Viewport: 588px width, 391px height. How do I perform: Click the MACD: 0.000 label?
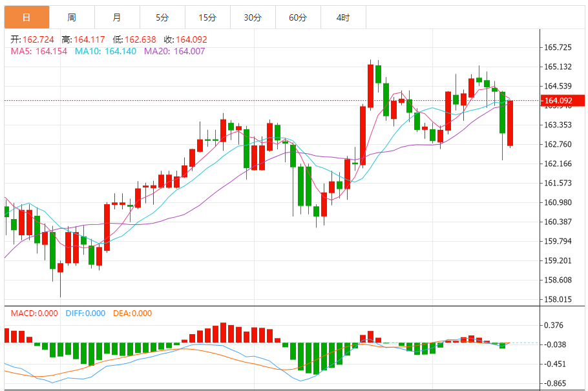coord(34,313)
